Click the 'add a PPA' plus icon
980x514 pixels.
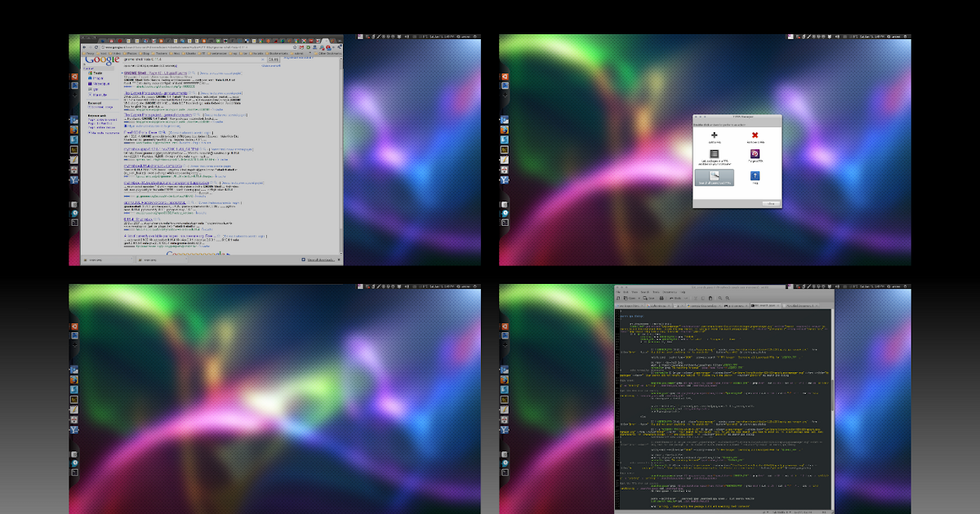(714, 134)
